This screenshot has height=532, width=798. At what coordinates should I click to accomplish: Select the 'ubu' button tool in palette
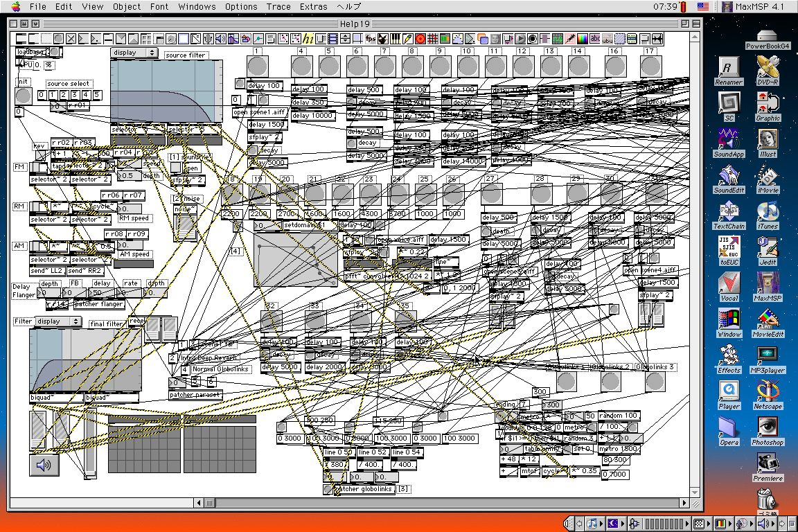click(x=607, y=39)
